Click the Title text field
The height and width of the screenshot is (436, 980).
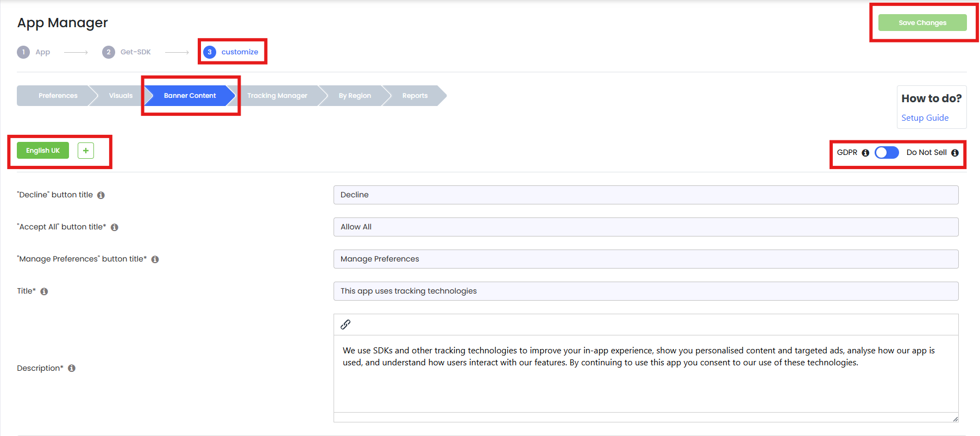pos(646,291)
